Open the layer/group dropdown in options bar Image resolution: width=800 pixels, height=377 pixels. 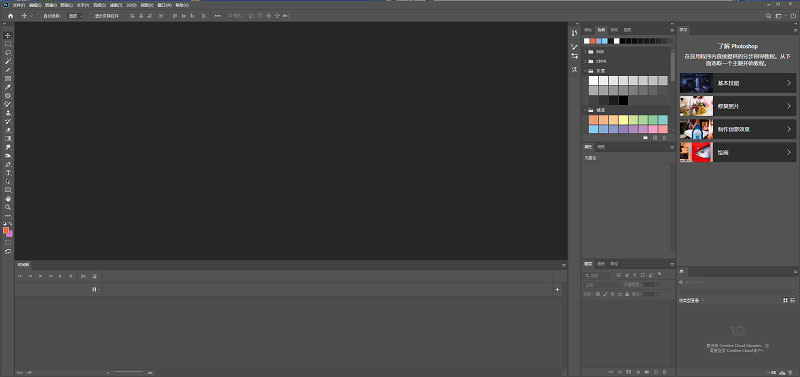click(76, 16)
